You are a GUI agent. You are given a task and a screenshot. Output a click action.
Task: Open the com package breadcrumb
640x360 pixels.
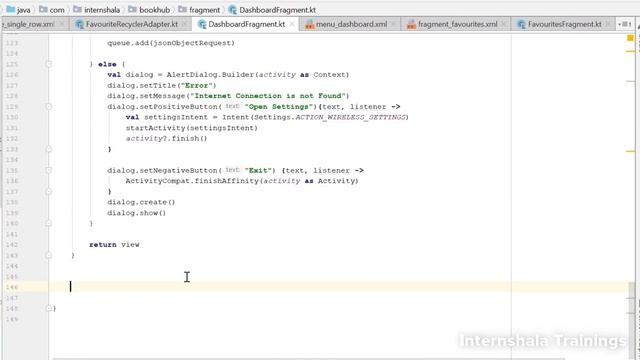[52, 9]
